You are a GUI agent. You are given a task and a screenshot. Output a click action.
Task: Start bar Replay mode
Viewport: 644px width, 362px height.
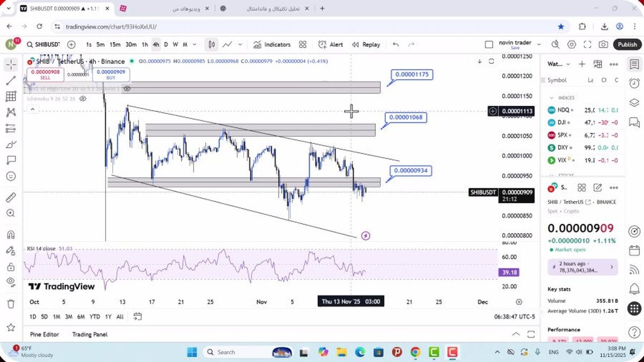click(366, 45)
